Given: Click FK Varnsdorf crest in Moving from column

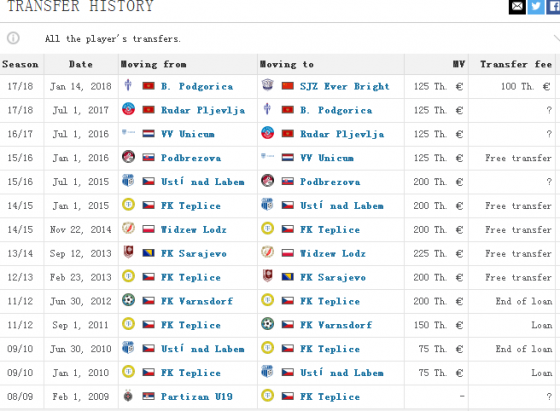Looking at the screenshot, I should tap(128, 300).
